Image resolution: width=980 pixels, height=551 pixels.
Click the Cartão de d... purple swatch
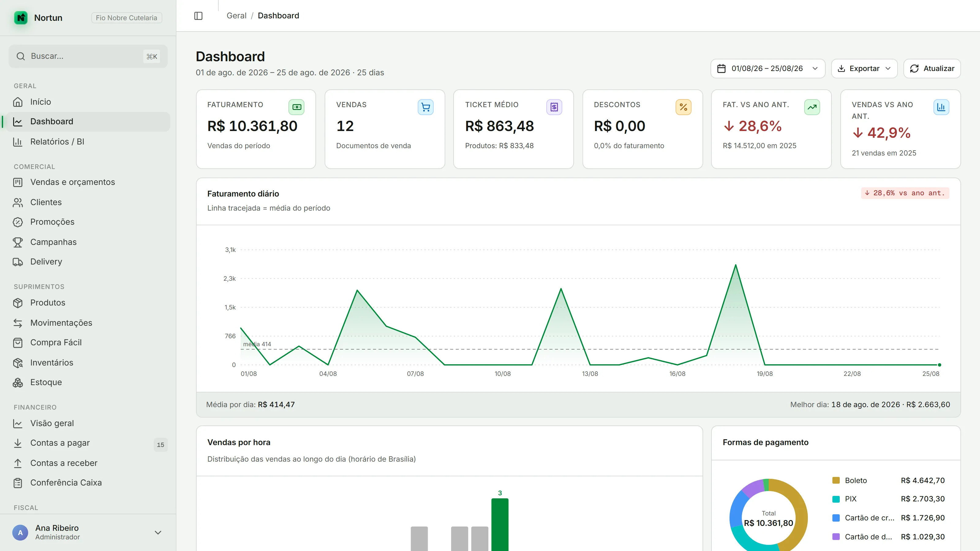click(836, 537)
